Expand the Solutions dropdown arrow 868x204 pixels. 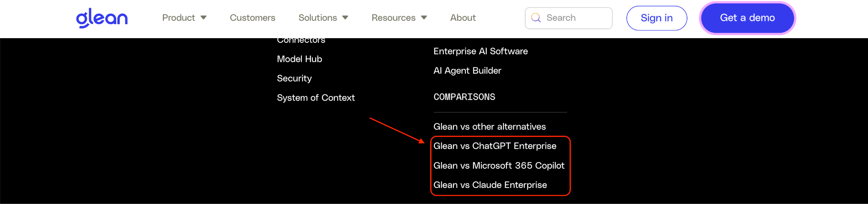345,18
